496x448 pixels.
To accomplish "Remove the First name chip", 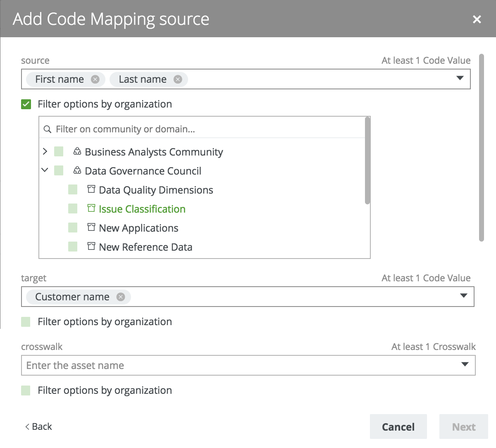I will 95,79.
